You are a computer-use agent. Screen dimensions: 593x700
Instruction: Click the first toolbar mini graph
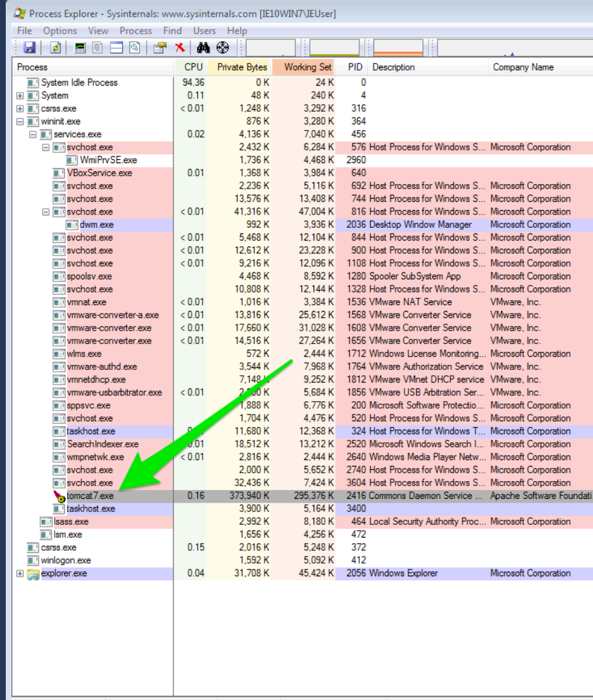270,48
